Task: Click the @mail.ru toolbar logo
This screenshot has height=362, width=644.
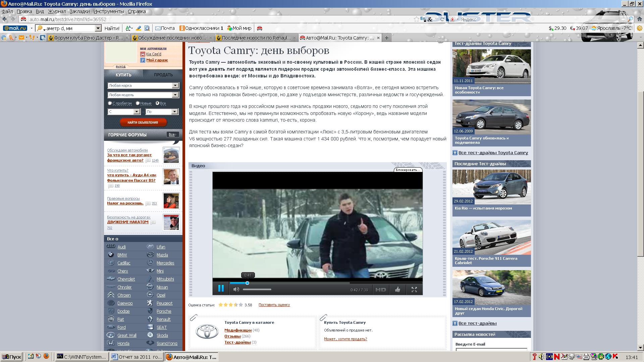Action: [15, 28]
